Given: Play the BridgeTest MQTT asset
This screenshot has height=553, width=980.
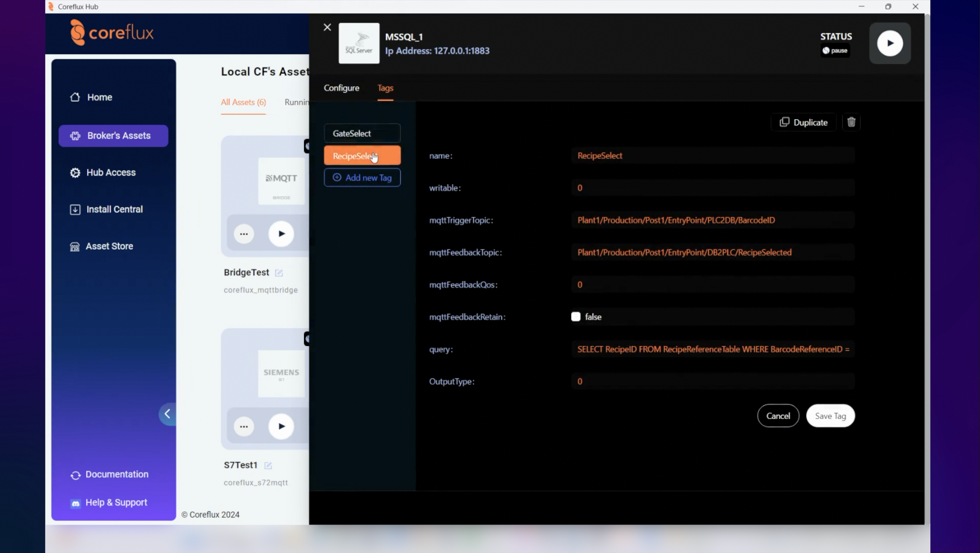Looking at the screenshot, I should [x=281, y=234].
